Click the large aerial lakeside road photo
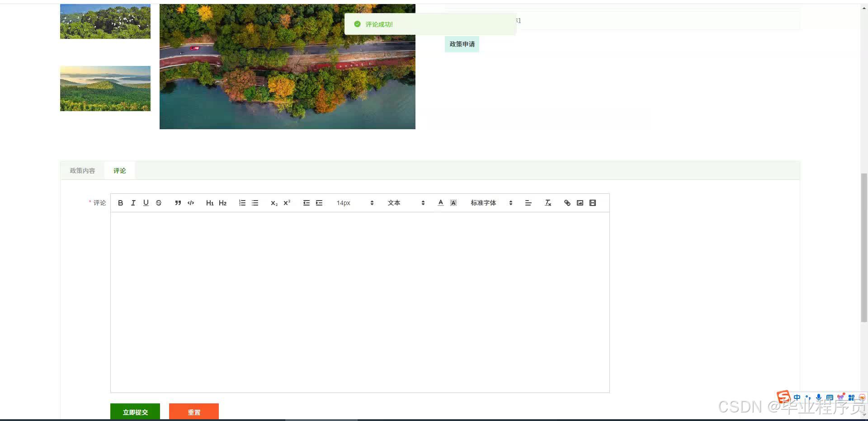 pos(288,66)
